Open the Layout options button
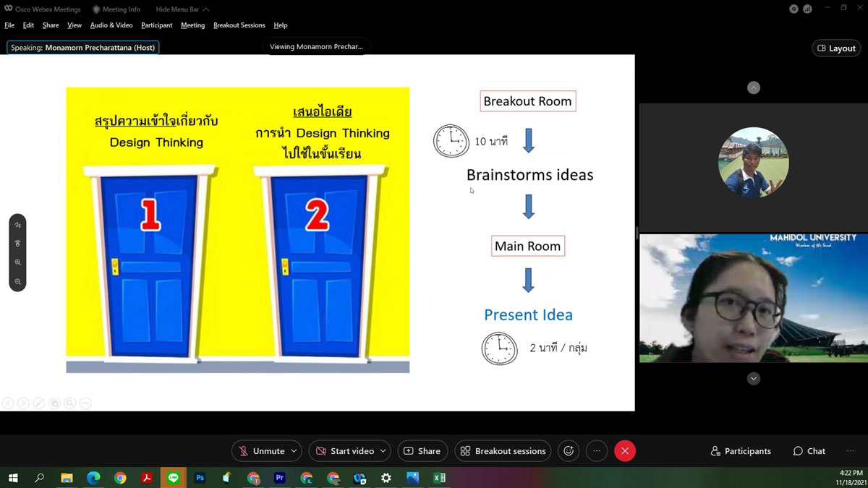 (836, 48)
